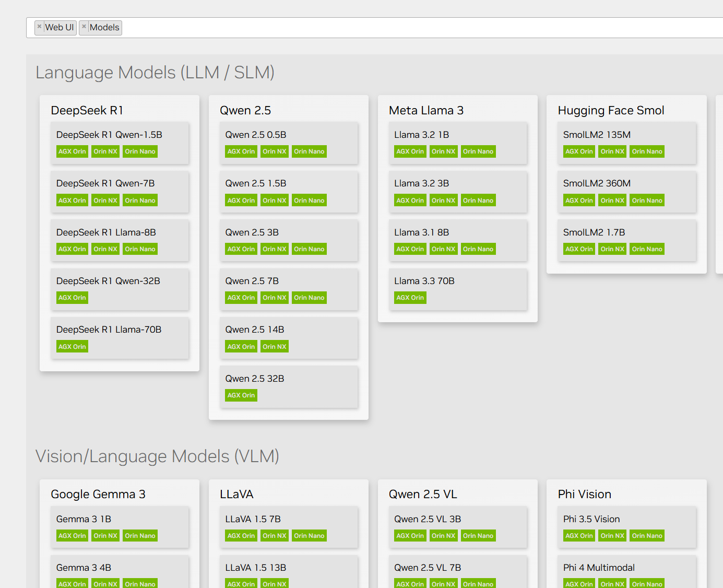Click the Google Gemma 3 group heading
The width and height of the screenshot is (723, 588).
98,494
